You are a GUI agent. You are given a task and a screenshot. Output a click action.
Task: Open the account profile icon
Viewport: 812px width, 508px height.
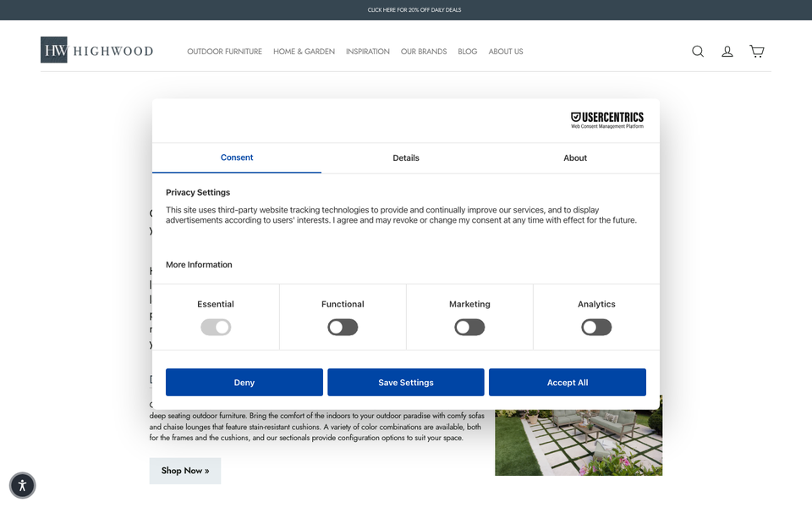727,52
